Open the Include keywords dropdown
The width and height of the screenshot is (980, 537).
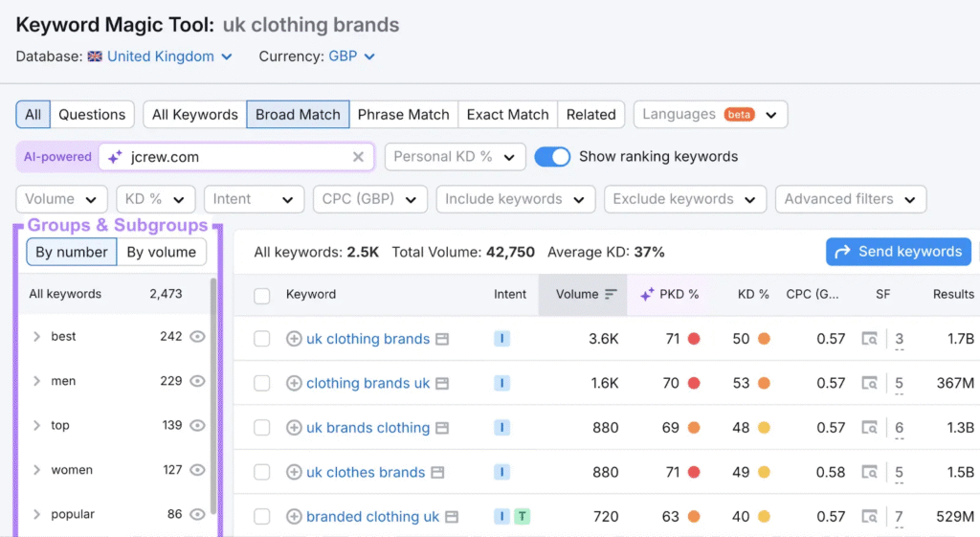pos(515,199)
